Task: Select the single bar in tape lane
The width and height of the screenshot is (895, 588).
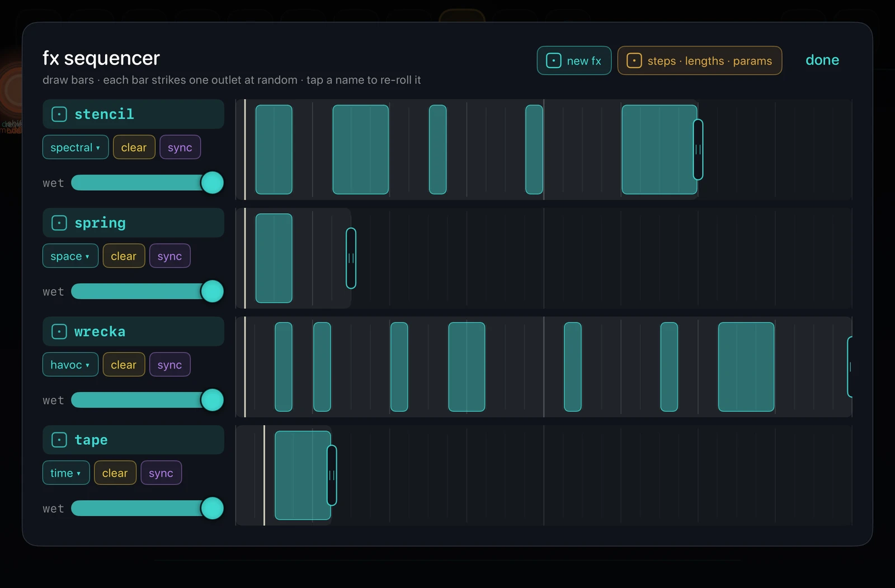Action: pyautogui.click(x=303, y=475)
